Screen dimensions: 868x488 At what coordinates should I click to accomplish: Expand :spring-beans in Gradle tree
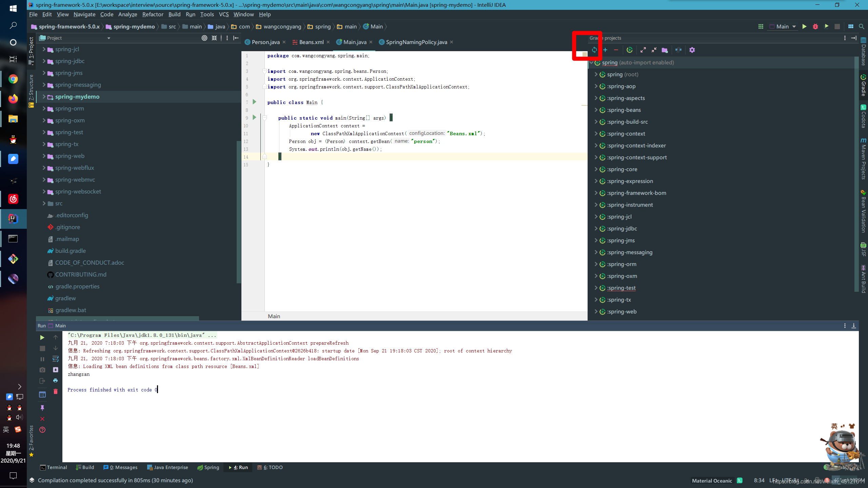click(596, 110)
